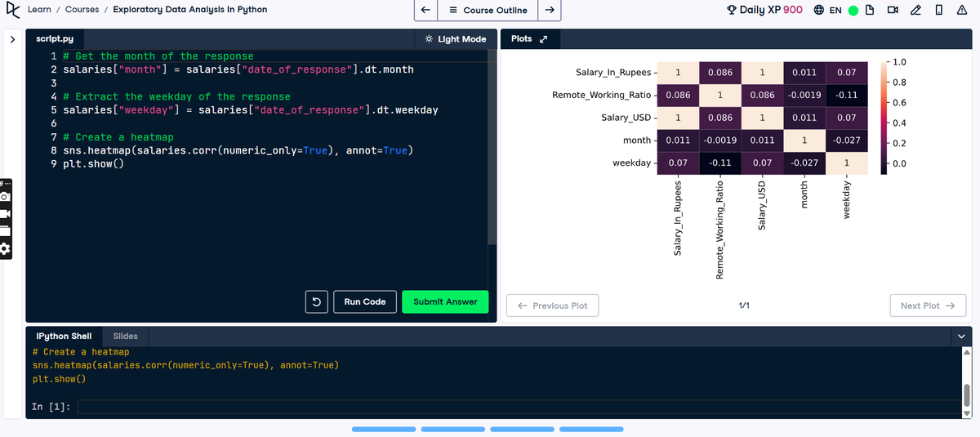980x437 pixels.
Task: Select the script.py editor tab
Action: (x=55, y=39)
